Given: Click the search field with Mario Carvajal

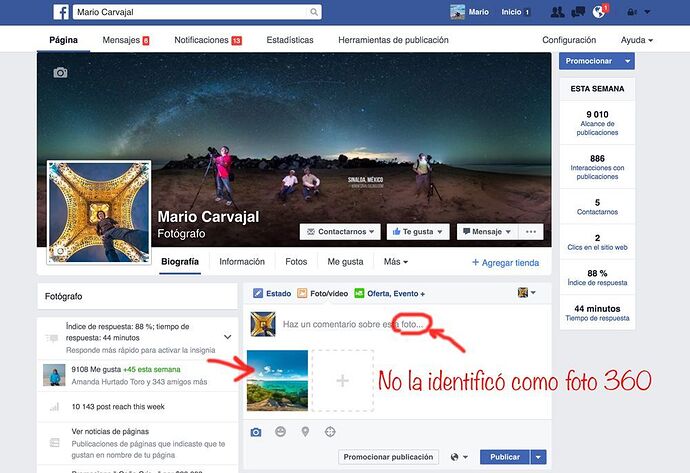Looking at the screenshot, I should click(197, 12).
